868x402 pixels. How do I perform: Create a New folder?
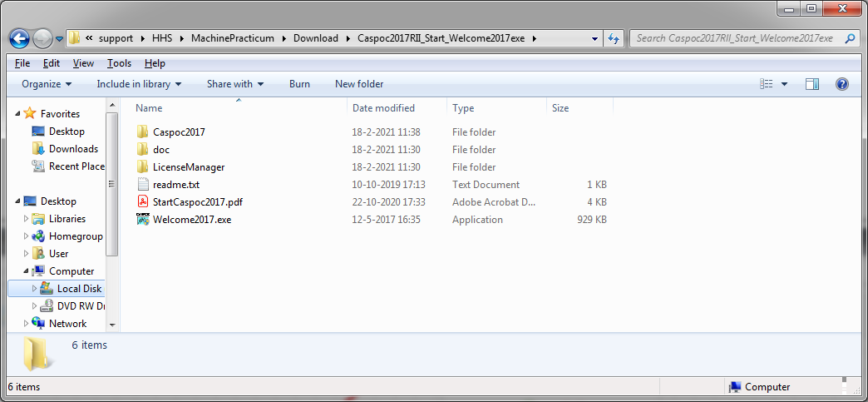[x=359, y=84]
